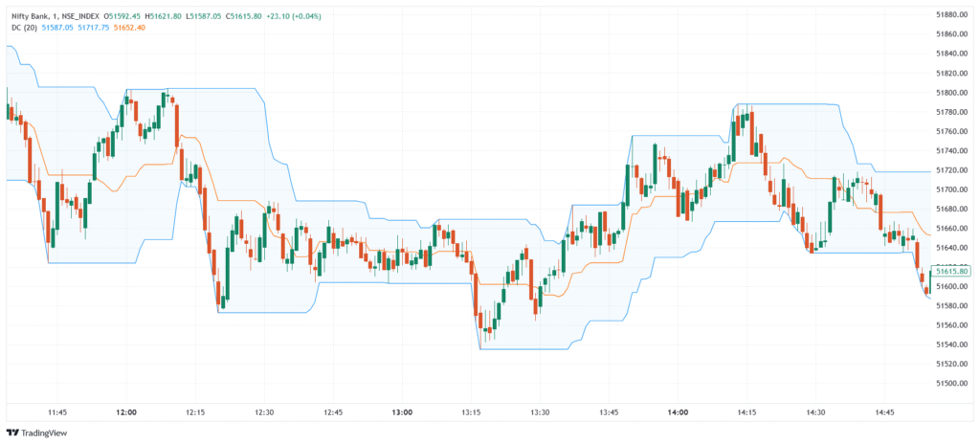Click the 51800.00 price axis label
The image size is (980, 444).
952,93
